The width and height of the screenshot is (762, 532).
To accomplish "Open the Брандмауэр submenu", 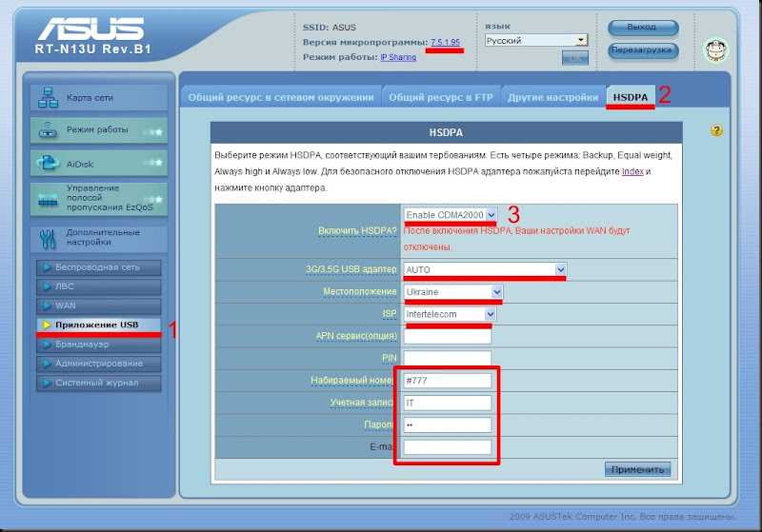I will [x=99, y=345].
